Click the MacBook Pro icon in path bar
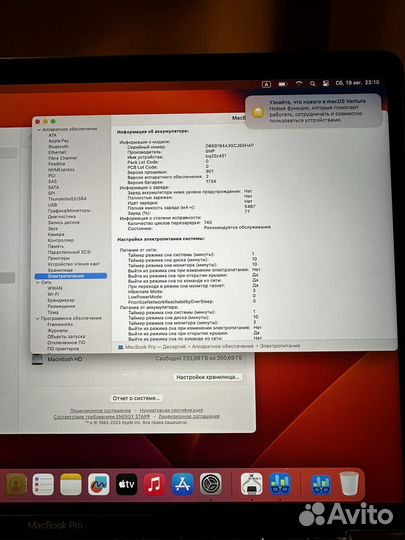Image resolution: width=405 pixels, height=540 pixels. click(x=121, y=347)
